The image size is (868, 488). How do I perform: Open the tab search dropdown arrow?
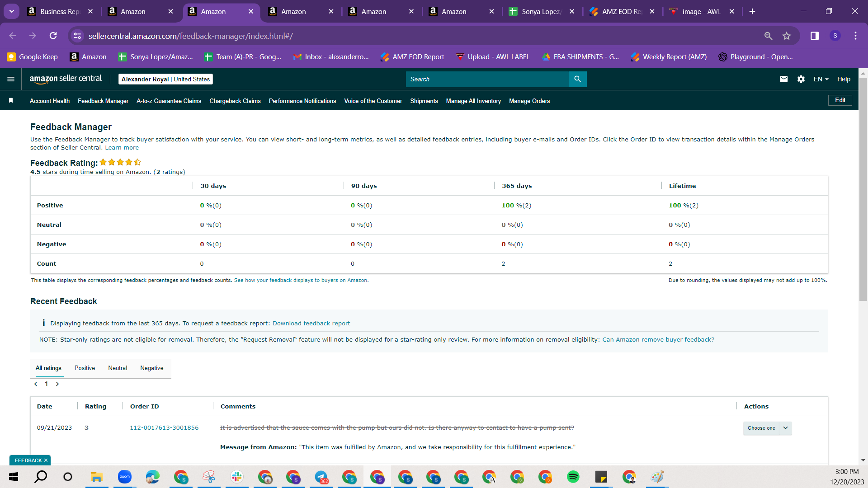12,11
